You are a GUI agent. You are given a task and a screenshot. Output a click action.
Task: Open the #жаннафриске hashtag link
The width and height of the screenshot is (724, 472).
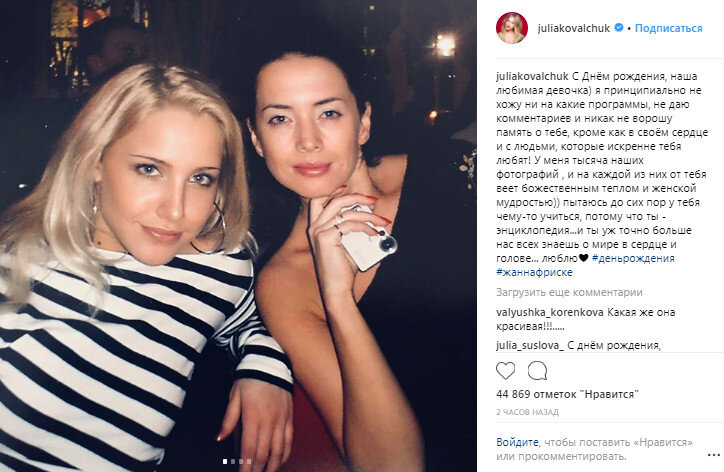534,272
